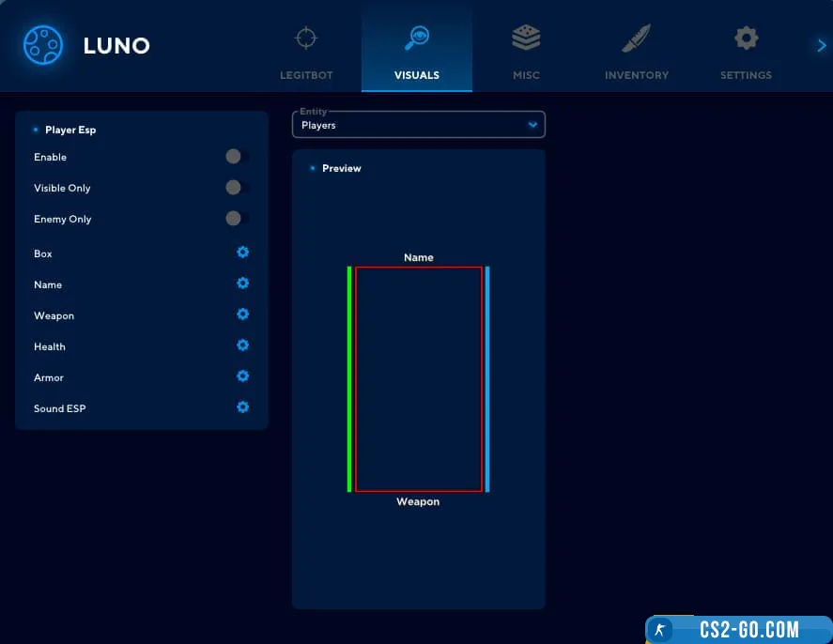Click the Weapon settings gear icon
Image resolution: width=833 pixels, height=644 pixels.
tap(242, 314)
